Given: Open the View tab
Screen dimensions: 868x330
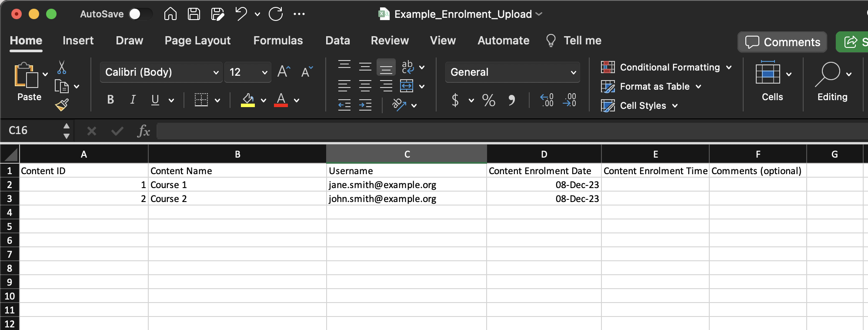Looking at the screenshot, I should [x=443, y=40].
